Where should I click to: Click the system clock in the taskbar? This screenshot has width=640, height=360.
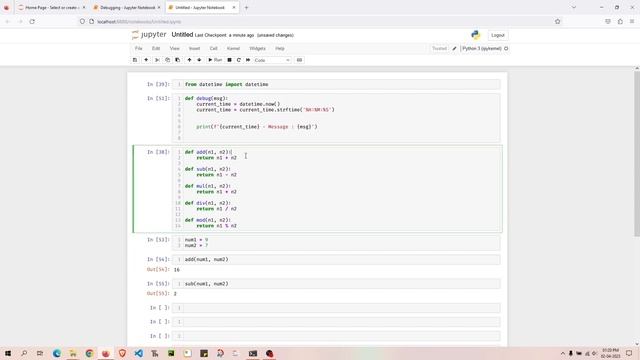611,353
